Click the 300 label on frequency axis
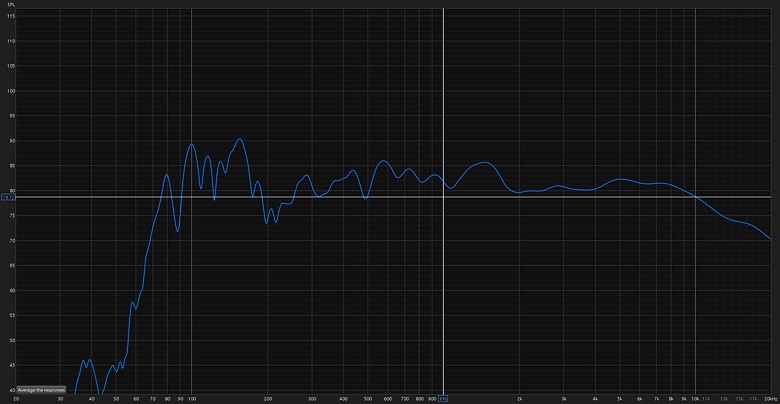The width and height of the screenshot is (780, 404). point(312,399)
